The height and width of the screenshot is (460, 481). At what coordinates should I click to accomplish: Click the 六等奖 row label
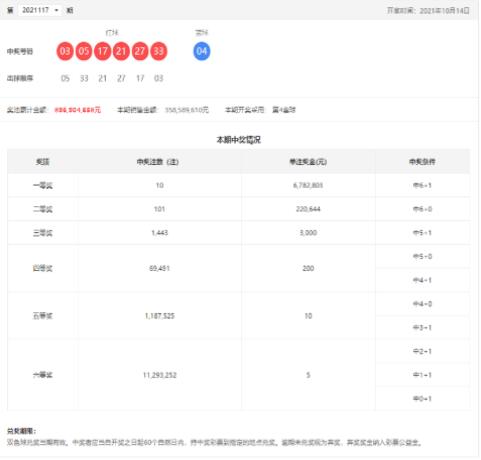(43, 375)
